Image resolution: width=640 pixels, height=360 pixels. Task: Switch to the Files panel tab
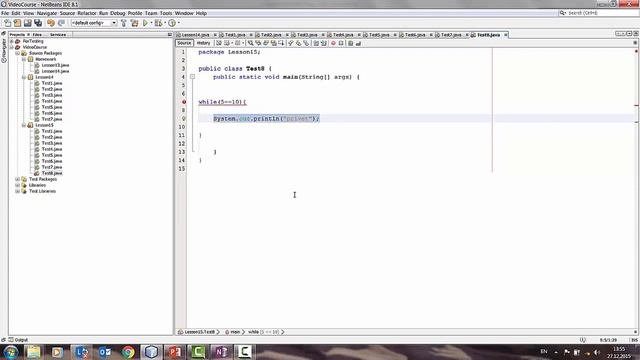[x=37, y=35]
